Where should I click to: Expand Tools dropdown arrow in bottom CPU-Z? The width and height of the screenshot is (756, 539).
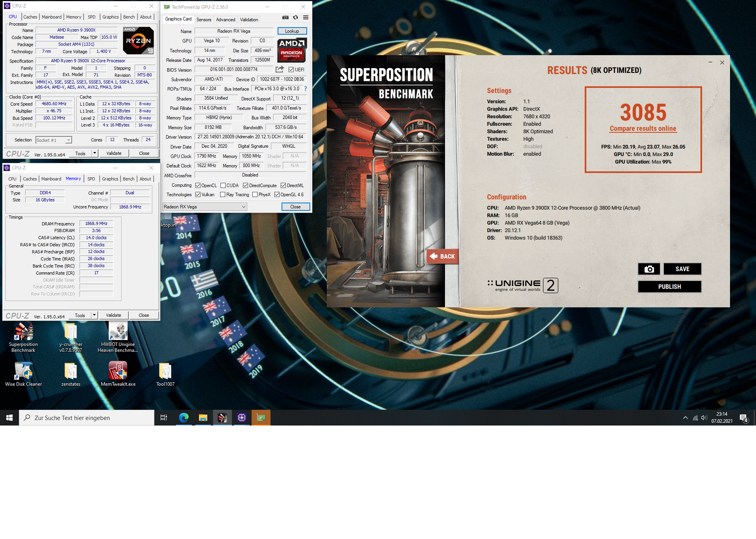tap(94, 315)
